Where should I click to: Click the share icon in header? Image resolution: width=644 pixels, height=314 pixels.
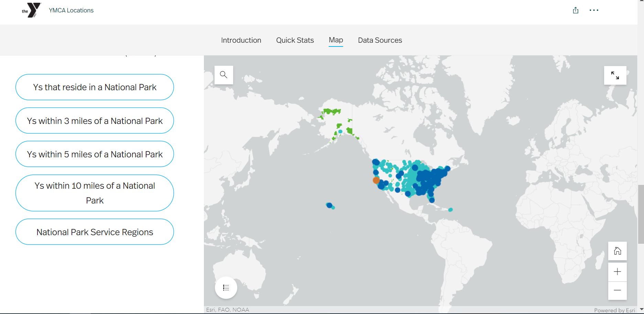tap(576, 10)
